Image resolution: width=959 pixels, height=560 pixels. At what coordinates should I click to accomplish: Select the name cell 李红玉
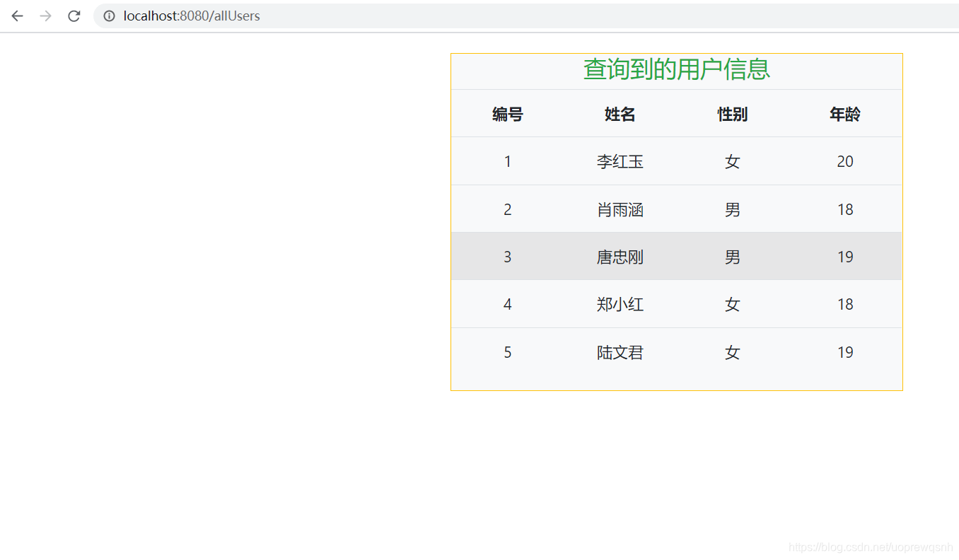pos(620,161)
